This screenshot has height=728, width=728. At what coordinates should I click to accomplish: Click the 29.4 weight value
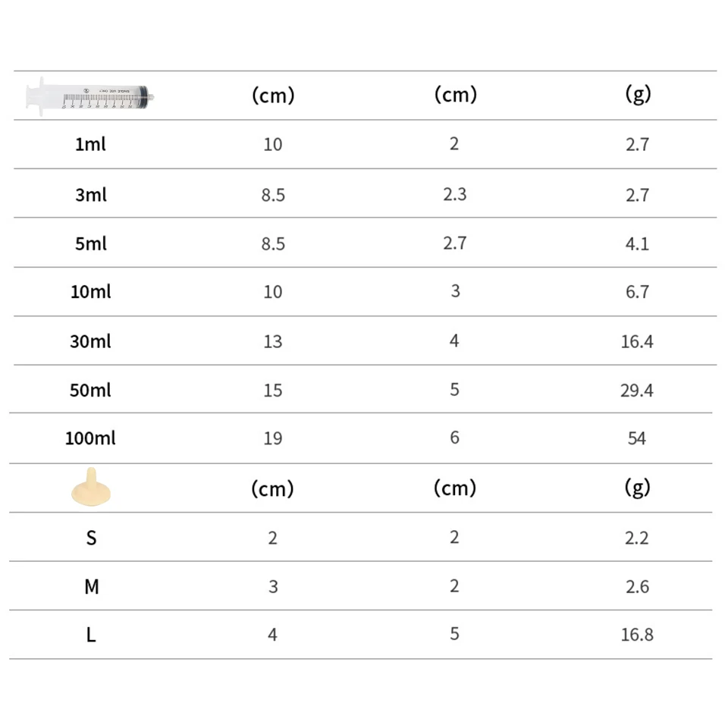637,391
